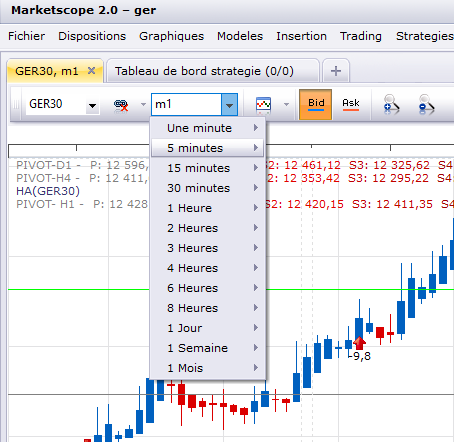Screen dimensions: 454x443
Task: Click the zoom in magnifier icon
Action: point(391,104)
